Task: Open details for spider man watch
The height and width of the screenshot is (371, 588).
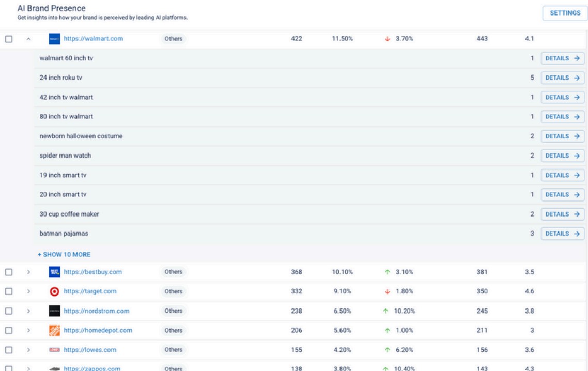Action: click(563, 156)
